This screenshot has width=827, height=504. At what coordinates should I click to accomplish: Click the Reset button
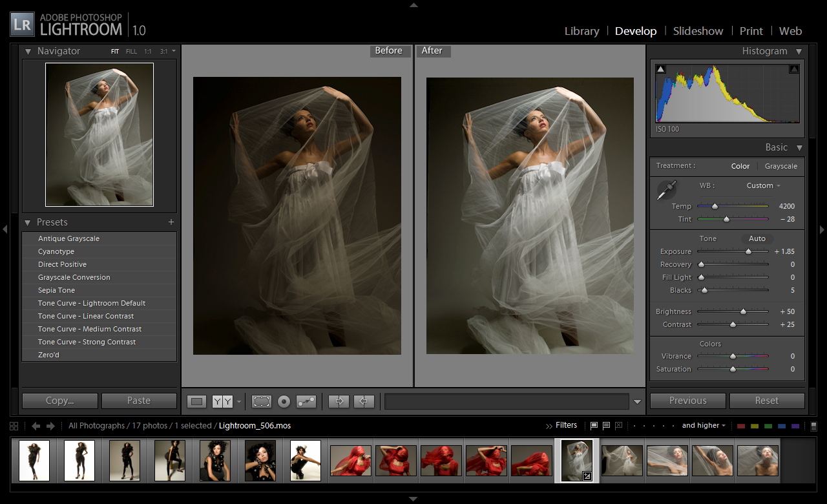pyautogui.click(x=767, y=401)
